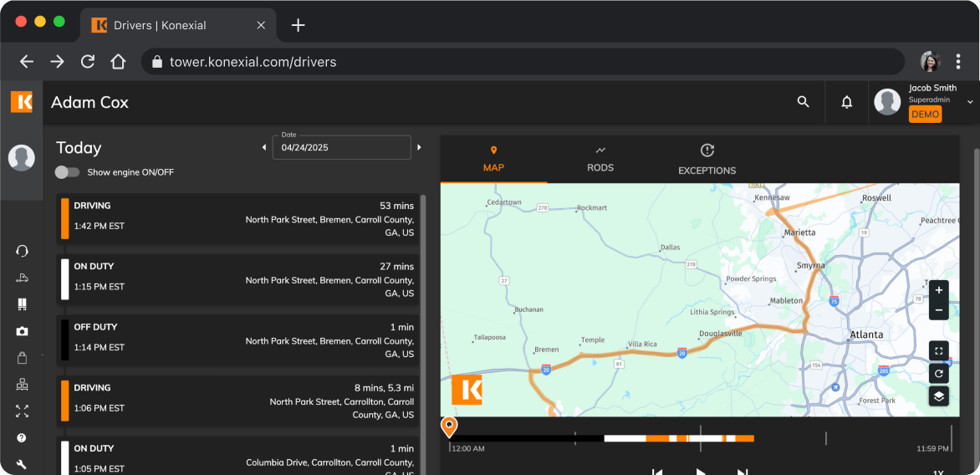Switch to the EXCEPTIONS tab
980x475 pixels.
pos(707,160)
